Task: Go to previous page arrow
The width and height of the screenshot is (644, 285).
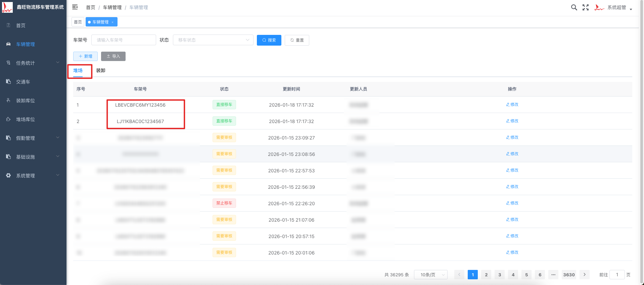Action: (459, 275)
